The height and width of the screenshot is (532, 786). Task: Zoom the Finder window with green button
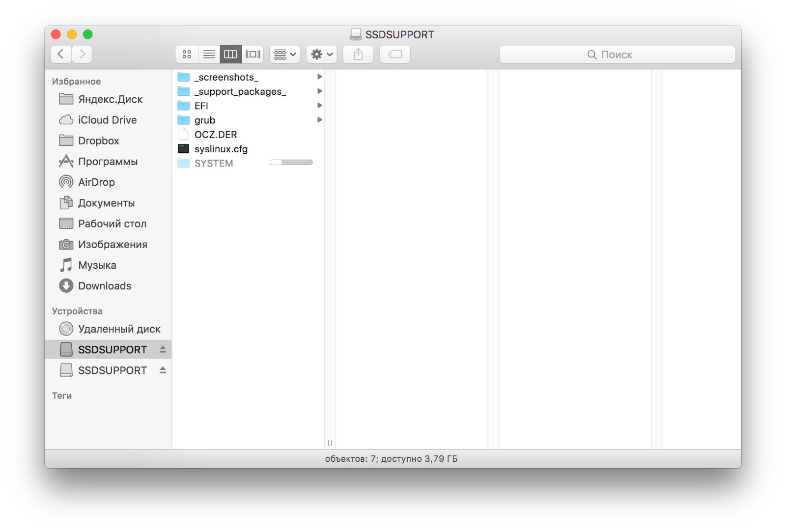click(88, 34)
